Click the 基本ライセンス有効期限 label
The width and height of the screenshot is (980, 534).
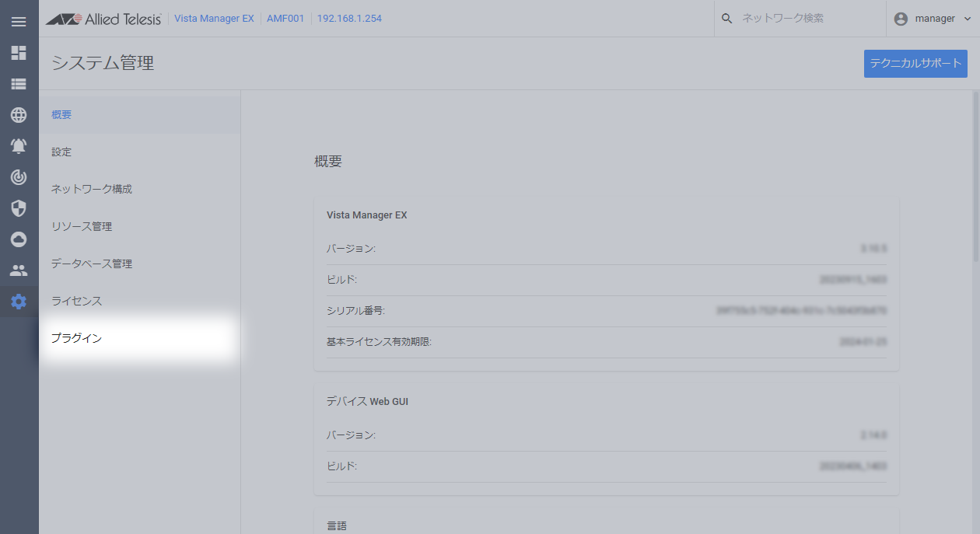(379, 342)
